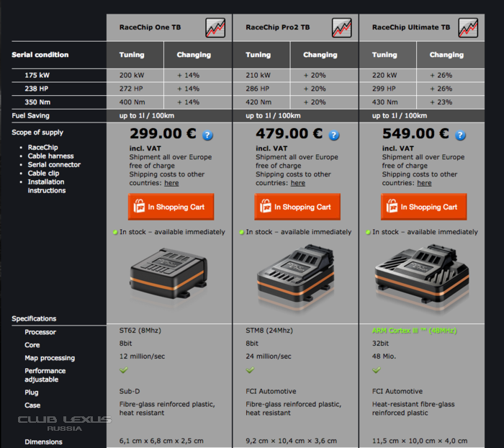Click the RaceChip One TB product image
Viewport: 504px width, 448px height.
(170, 275)
